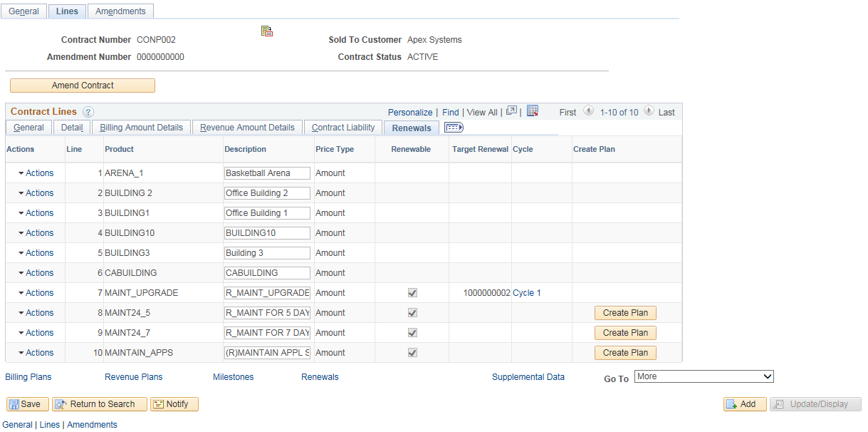Click the previous page arrow near First

(x=588, y=111)
